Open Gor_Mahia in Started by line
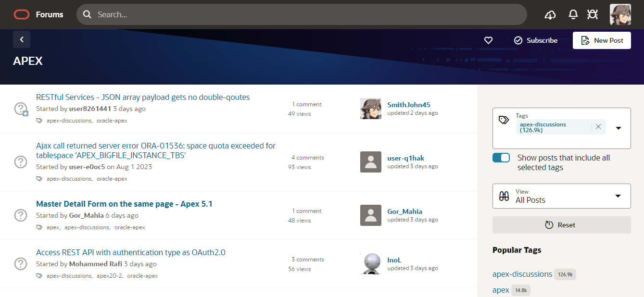Screen dimensions: 644x297 (x=86, y=215)
